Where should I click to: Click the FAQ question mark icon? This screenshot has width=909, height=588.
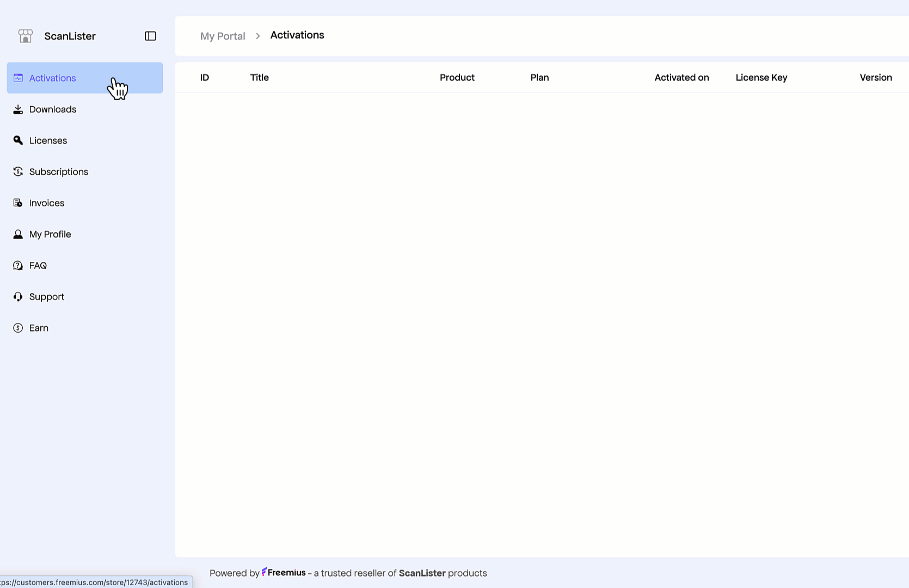(x=18, y=266)
